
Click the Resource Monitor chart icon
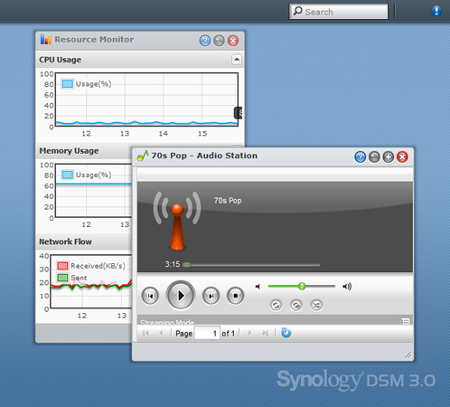click(46, 39)
